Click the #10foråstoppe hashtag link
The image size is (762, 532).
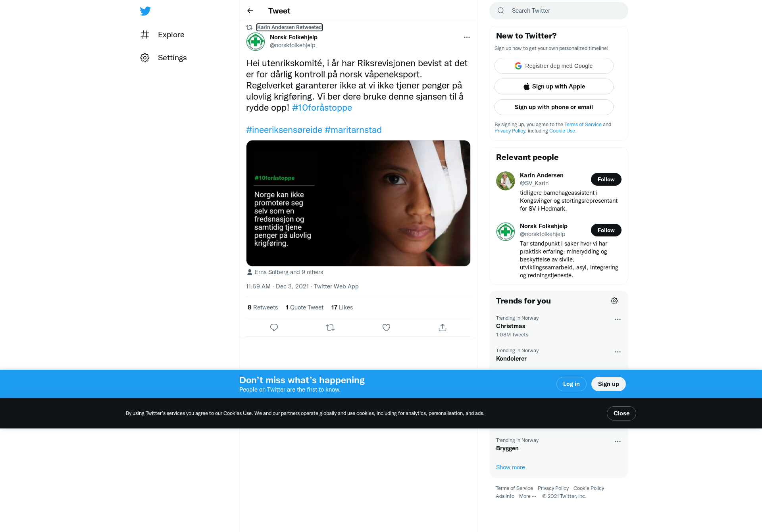click(322, 108)
